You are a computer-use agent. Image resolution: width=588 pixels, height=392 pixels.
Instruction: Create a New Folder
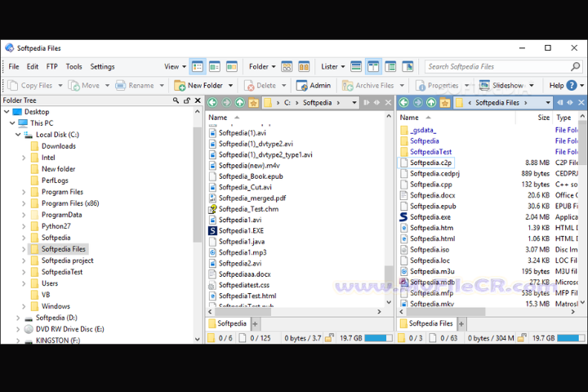click(x=198, y=86)
